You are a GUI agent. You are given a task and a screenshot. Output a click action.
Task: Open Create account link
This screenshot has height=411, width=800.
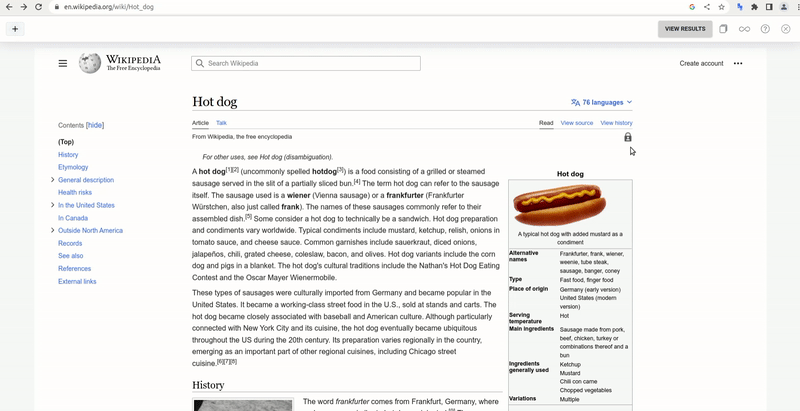[x=701, y=63]
